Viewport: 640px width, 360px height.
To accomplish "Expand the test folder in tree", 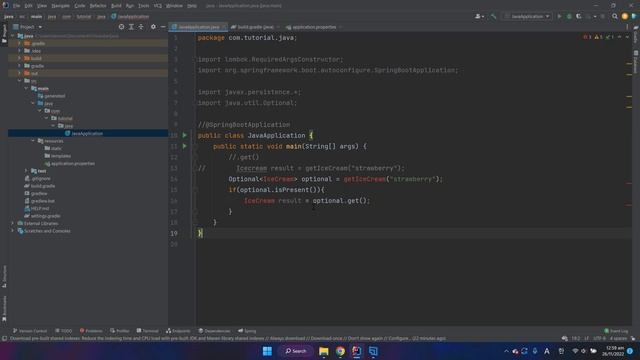I will tap(26, 171).
